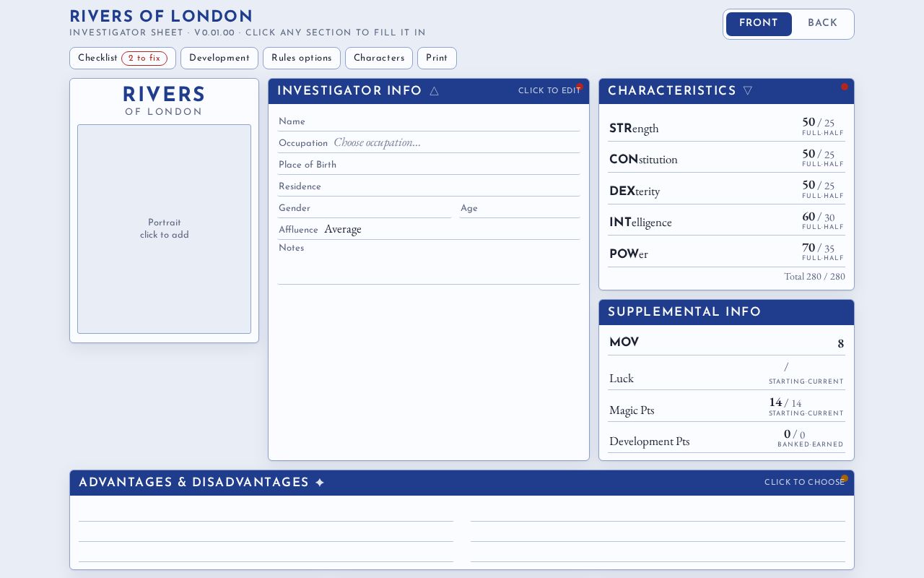The width and height of the screenshot is (924, 578).
Task: Select the INTelligence characteristic row
Action: point(726,220)
